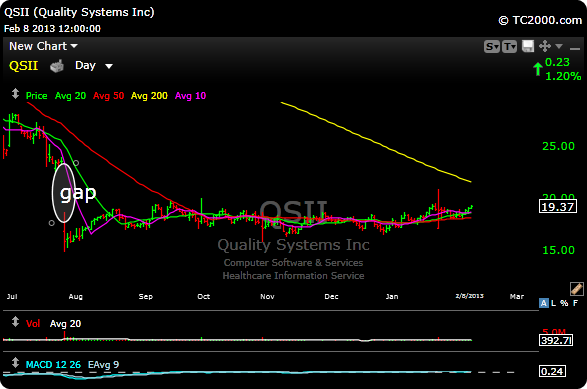Open the S dropdown button
587x389 pixels.
[492, 46]
